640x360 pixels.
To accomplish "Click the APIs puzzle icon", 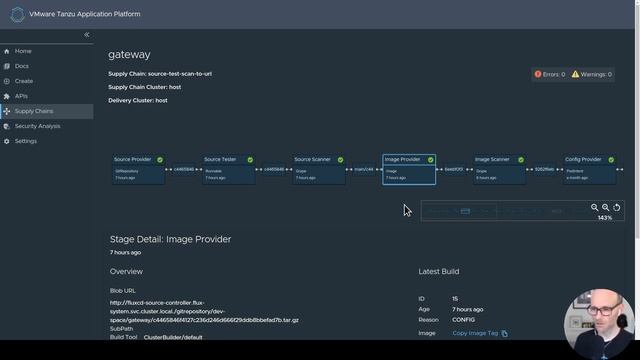I will pos(7,96).
